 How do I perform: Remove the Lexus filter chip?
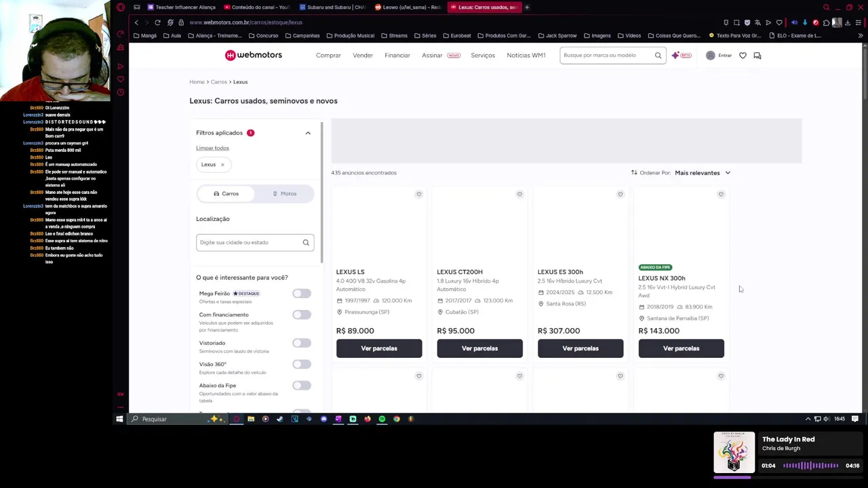(x=222, y=165)
